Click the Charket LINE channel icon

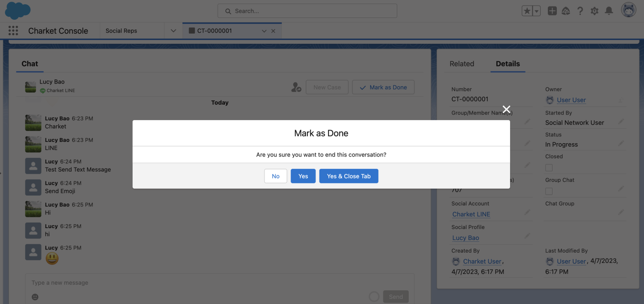[x=43, y=90]
